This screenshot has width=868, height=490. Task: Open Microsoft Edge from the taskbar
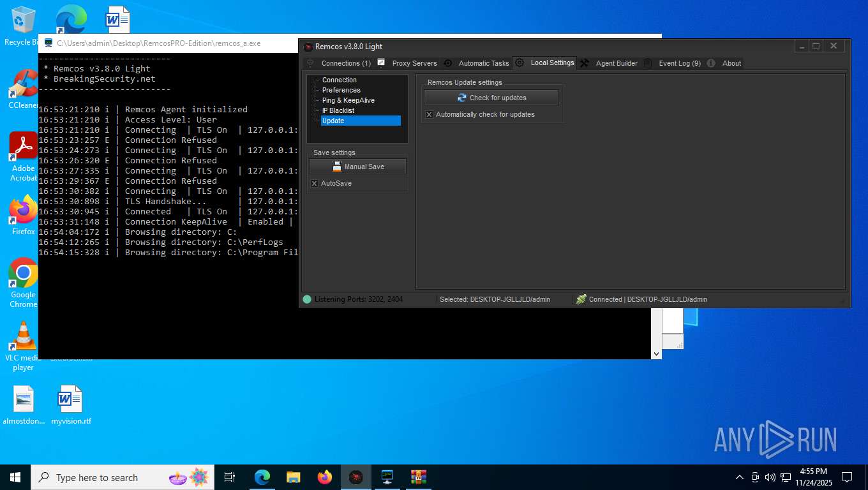coord(262,477)
